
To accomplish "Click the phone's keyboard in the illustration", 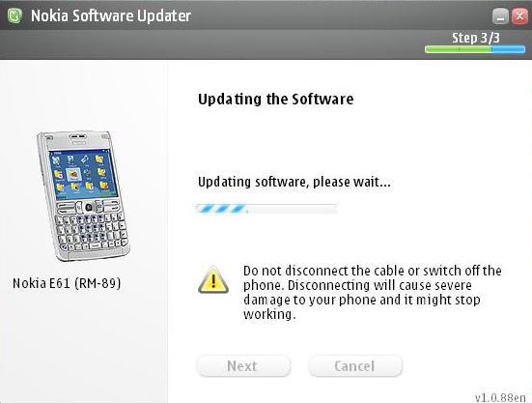I will 92,228.
